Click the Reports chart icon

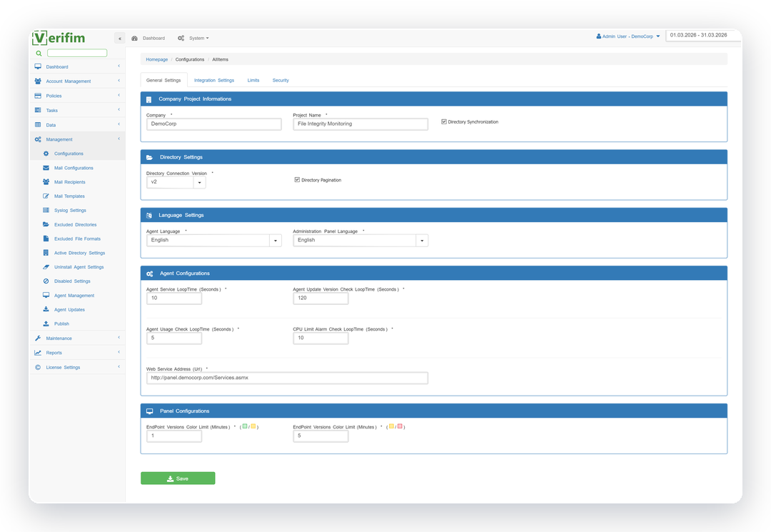38,353
